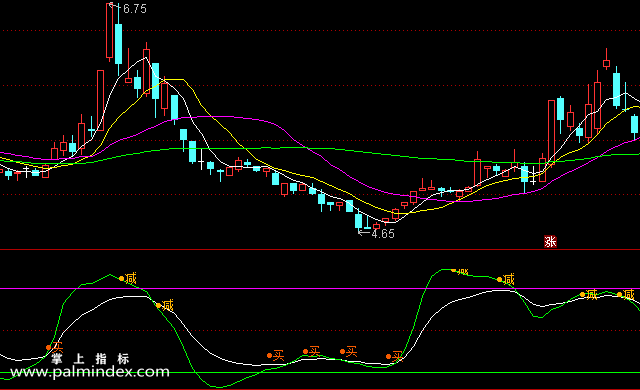640x390 pixels.
Task: Click the first 买 signal in the bottom cluster
Action: point(278,355)
